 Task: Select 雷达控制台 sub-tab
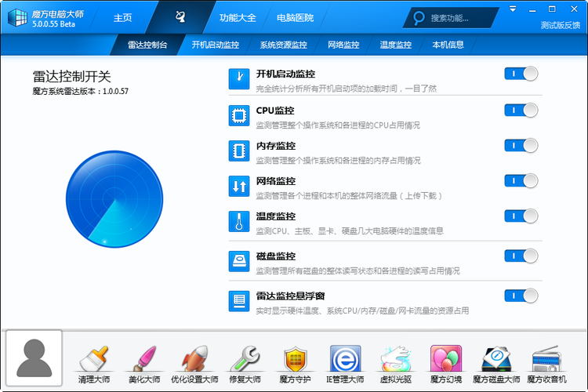point(147,45)
